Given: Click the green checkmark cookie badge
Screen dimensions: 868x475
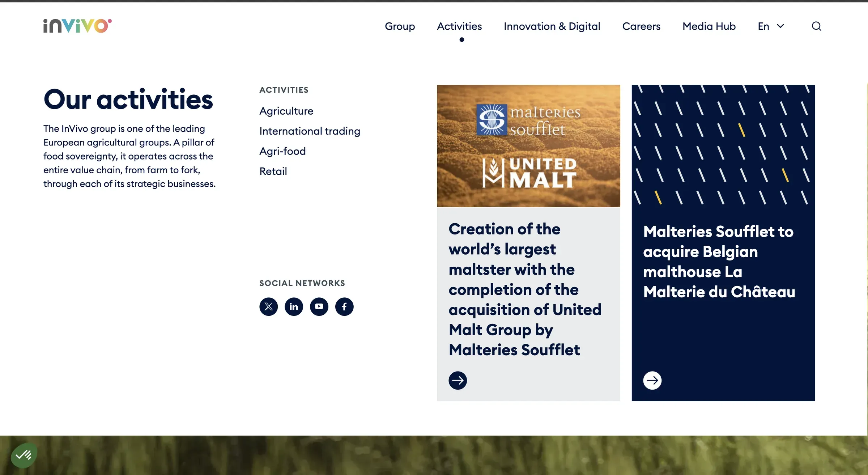Looking at the screenshot, I should pos(24,455).
